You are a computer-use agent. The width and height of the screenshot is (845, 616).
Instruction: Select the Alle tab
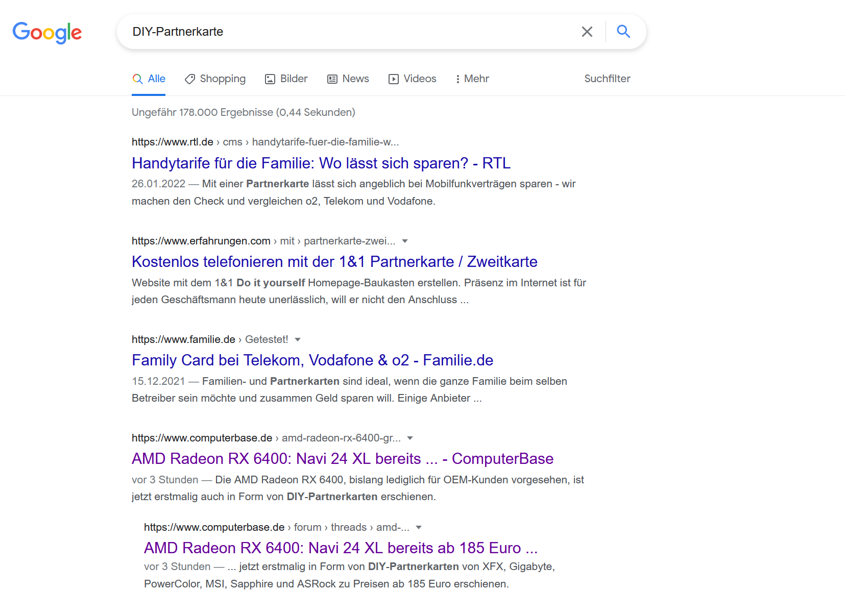pyautogui.click(x=149, y=79)
